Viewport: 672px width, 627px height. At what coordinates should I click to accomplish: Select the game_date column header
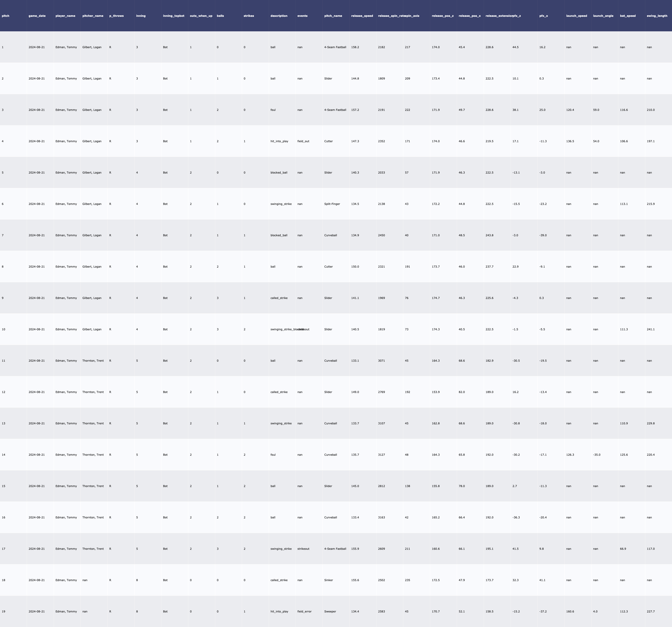click(x=37, y=16)
